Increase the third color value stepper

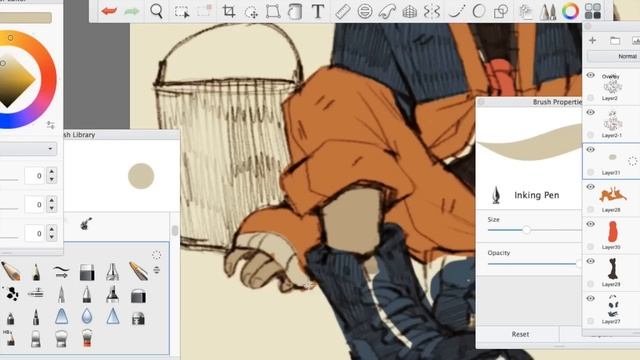click(52, 229)
